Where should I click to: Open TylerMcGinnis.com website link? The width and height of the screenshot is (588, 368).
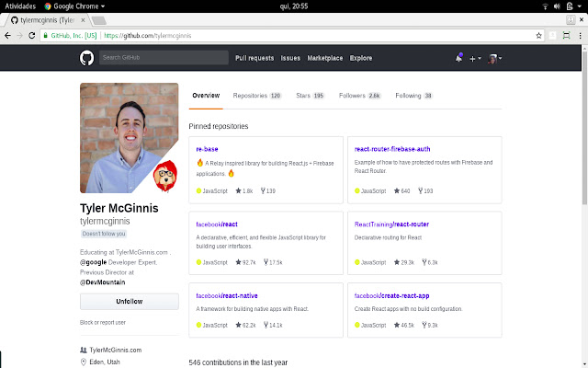116,350
